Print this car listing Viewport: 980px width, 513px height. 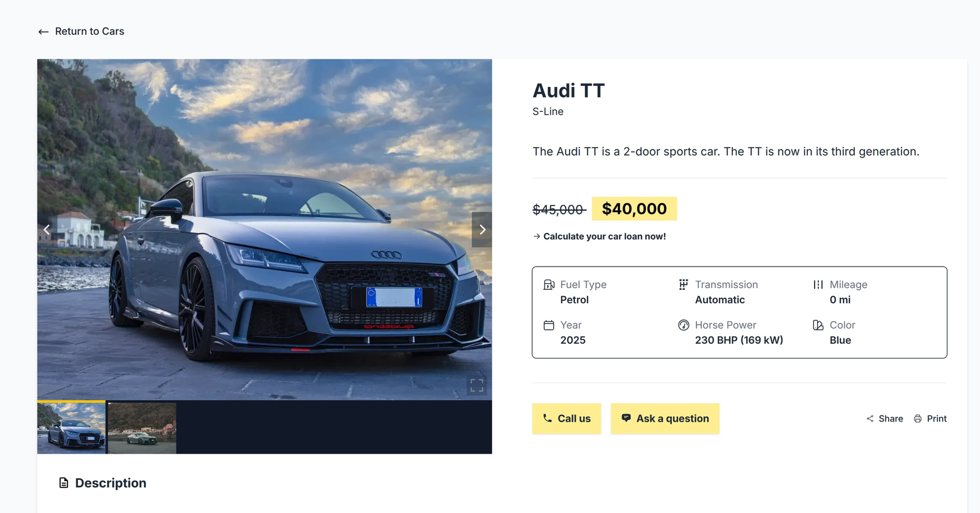click(930, 419)
